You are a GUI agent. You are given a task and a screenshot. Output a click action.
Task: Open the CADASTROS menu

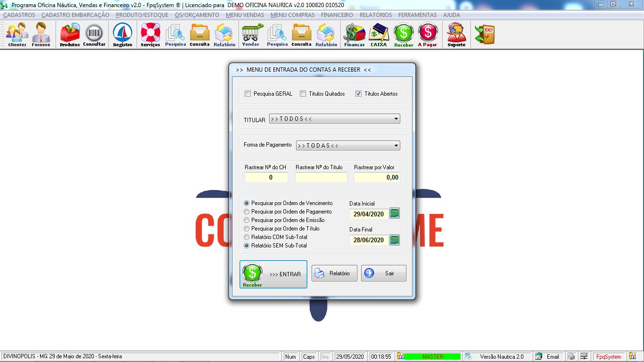19,15
